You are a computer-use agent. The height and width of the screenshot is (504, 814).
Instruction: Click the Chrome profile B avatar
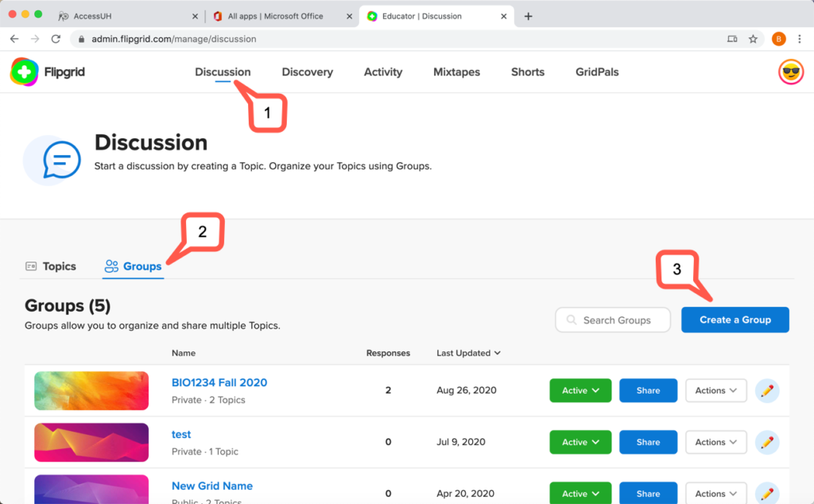[x=778, y=39]
